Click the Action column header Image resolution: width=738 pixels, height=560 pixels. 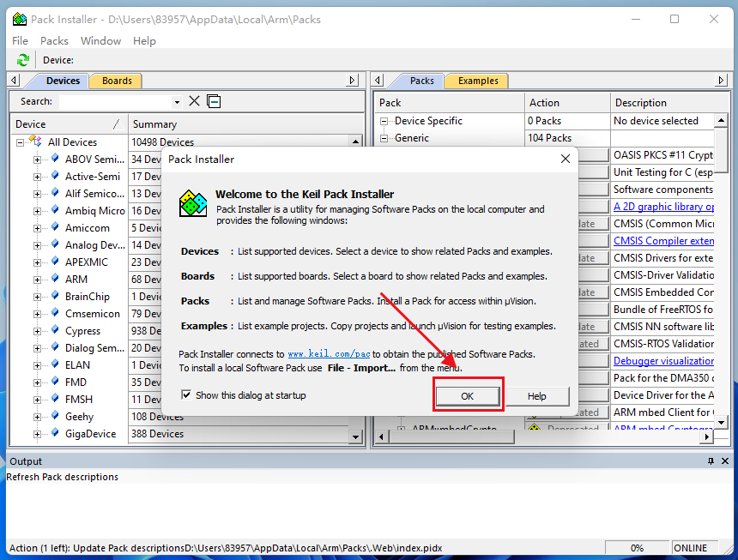click(567, 103)
